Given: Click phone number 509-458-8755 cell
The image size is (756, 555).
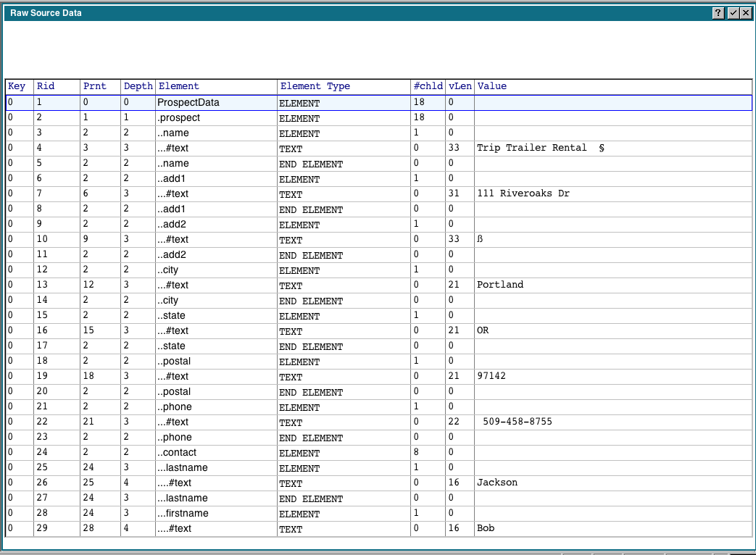Looking at the screenshot, I should (517, 422).
